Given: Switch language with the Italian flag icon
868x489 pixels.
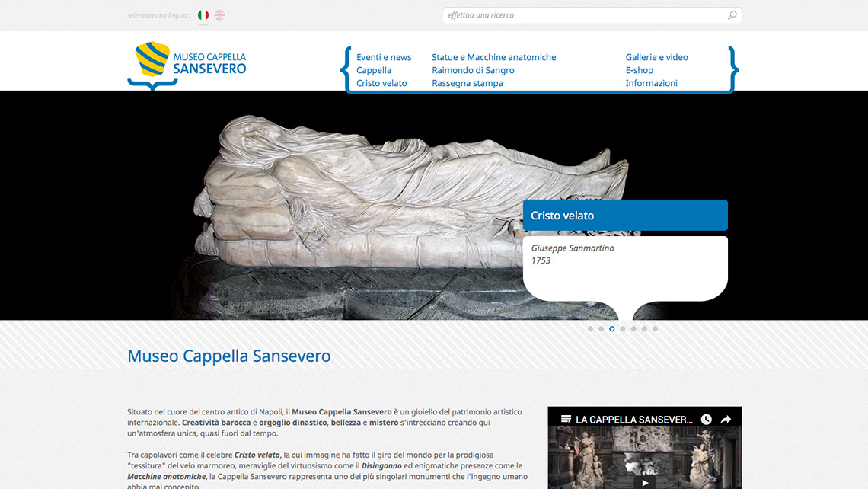Looking at the screenshot, I should point(203,15).
